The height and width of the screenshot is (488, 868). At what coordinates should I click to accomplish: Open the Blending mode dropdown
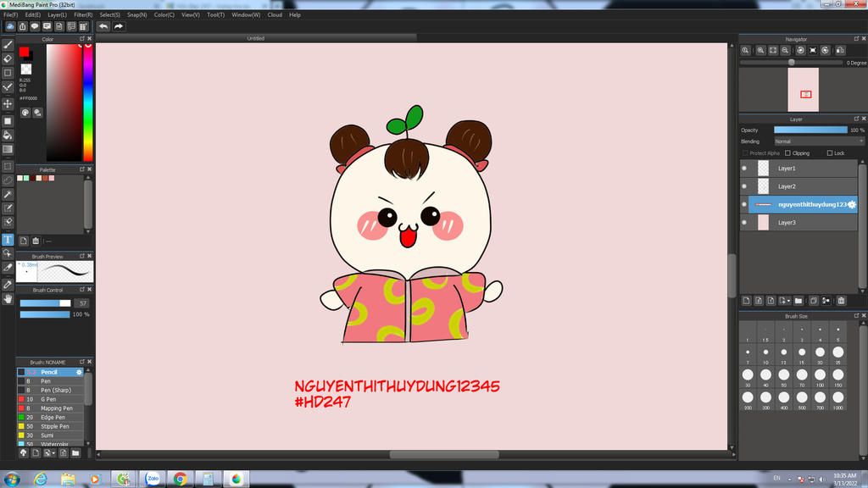click(x=817, y=141)
